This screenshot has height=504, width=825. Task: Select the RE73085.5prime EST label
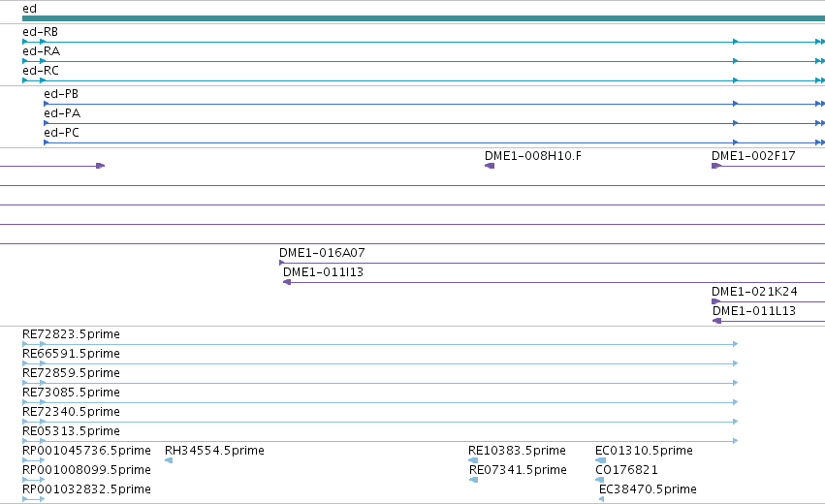[71, 393]
